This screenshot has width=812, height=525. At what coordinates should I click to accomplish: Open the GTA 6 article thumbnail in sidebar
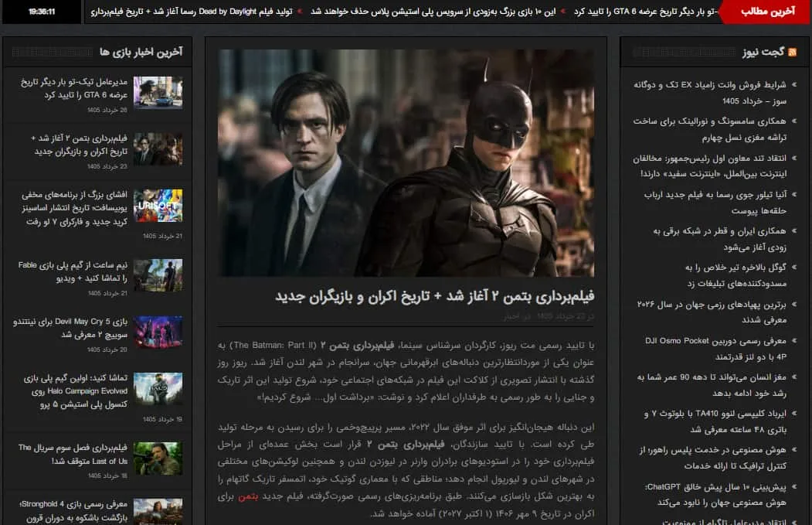pyautogui.click(x=158, y=92)
